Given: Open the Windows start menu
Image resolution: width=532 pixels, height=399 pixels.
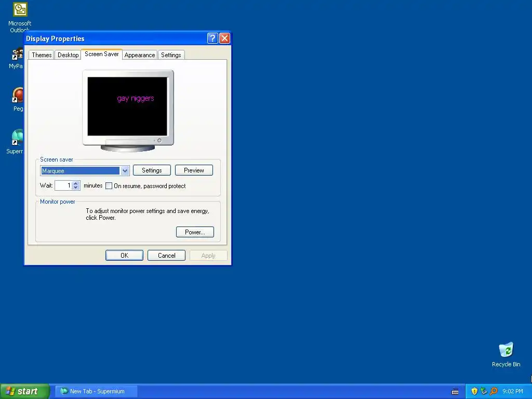Looking at the screenshot, I should point(25,391).
